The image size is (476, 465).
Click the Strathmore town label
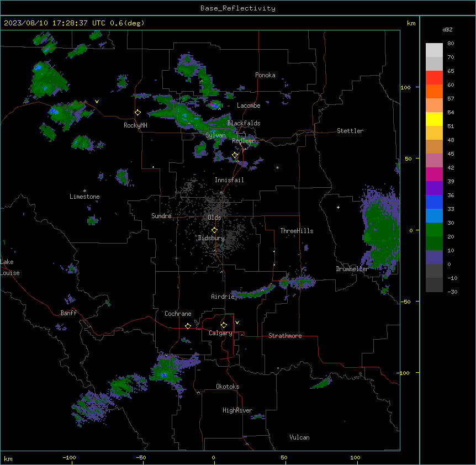click(x=285, y=336)
